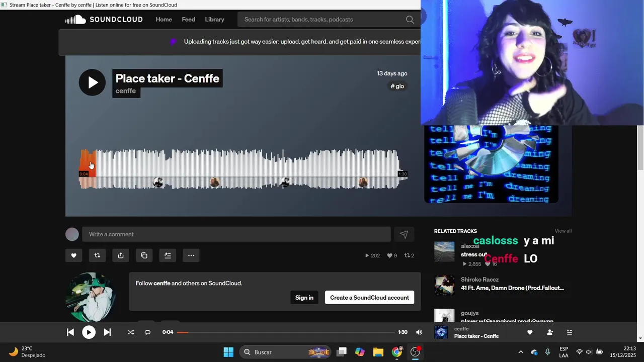Skip to the next track in the player bar
The width and height of the screenshot is (644, 362).
coord(107,332)
